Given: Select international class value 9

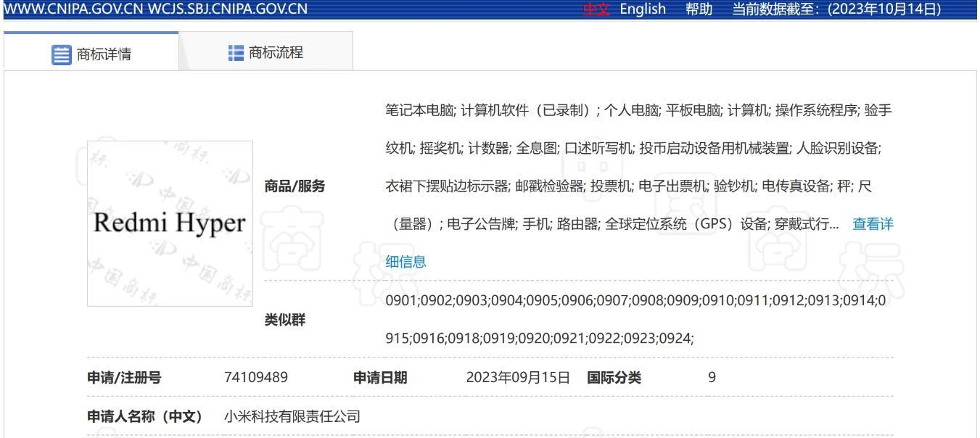Looking at the screenshot, I should (712, 377).
